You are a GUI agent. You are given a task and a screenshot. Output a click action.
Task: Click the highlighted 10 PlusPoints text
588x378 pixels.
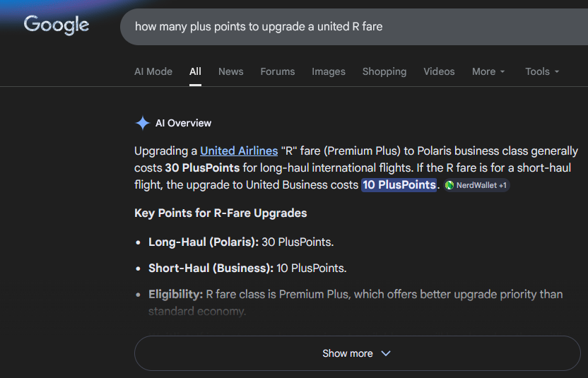pyautogui.click(x=399, y=185)
